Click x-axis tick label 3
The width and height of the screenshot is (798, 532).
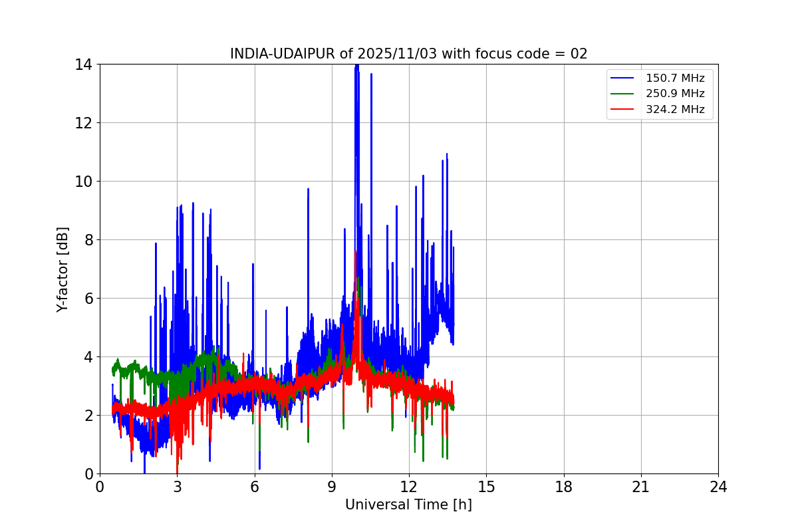coord(177,487)
